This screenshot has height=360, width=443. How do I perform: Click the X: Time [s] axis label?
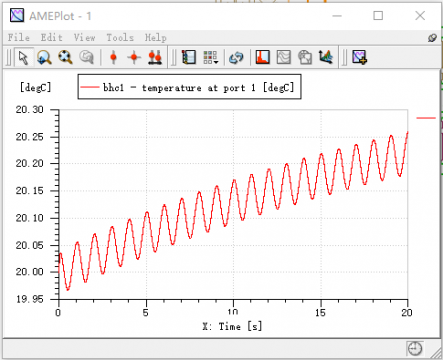tap(232, 326)
